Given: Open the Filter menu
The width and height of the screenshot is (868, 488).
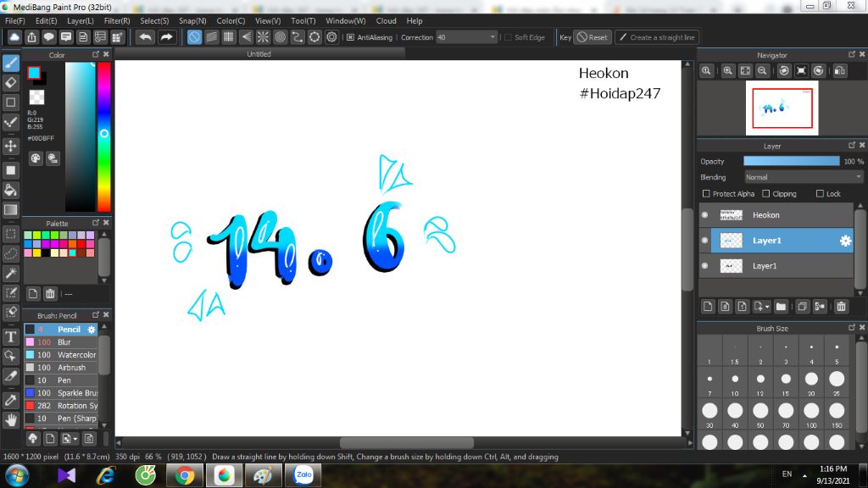Looking at the screenshot, I should [117, 20].
